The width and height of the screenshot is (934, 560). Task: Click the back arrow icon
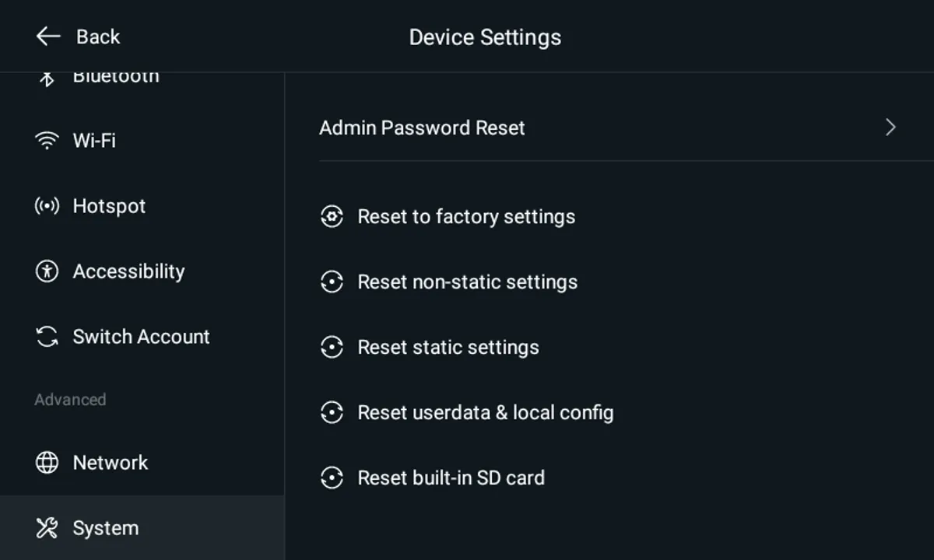pyautogui.click(x=47, y=36)
